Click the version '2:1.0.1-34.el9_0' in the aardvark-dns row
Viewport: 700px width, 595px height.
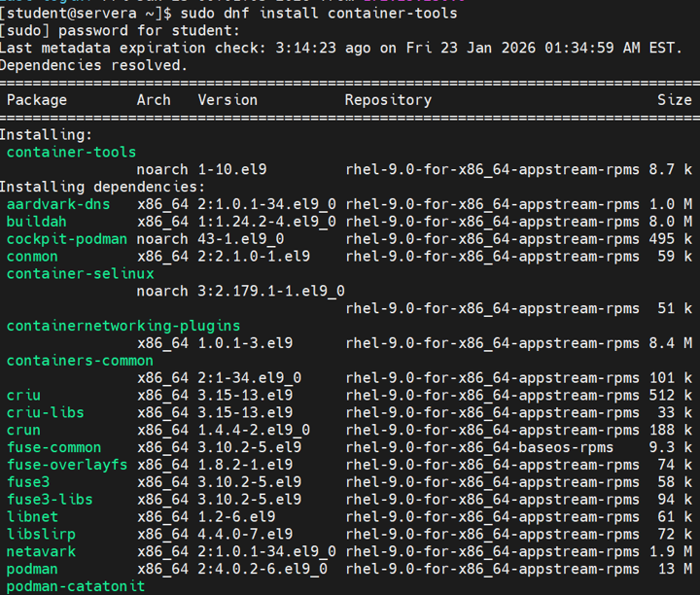pos(267,204)
